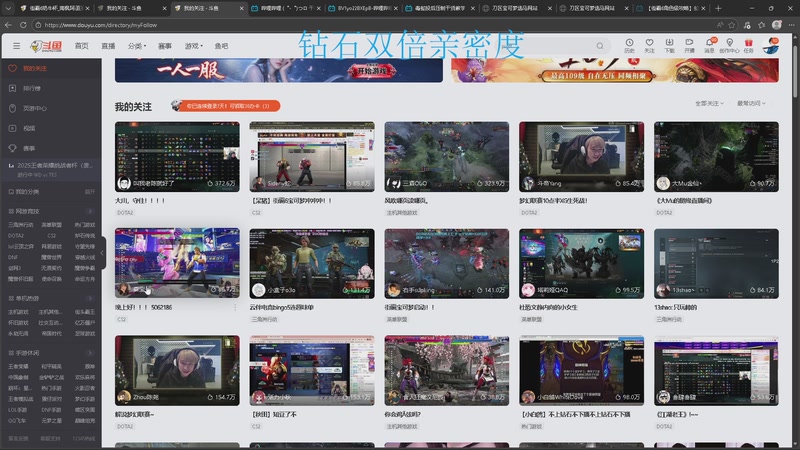Expand the 手游休闲 category arrow

[90, 353]
